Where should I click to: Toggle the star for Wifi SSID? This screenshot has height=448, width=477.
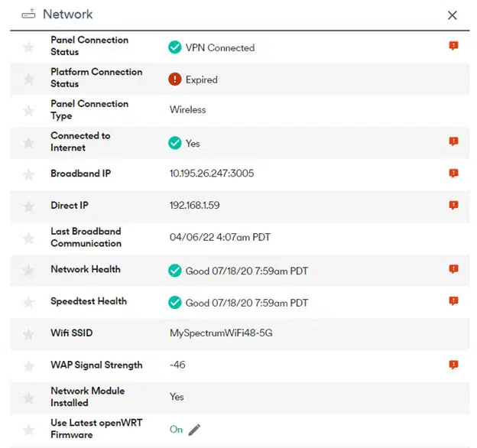28,334
